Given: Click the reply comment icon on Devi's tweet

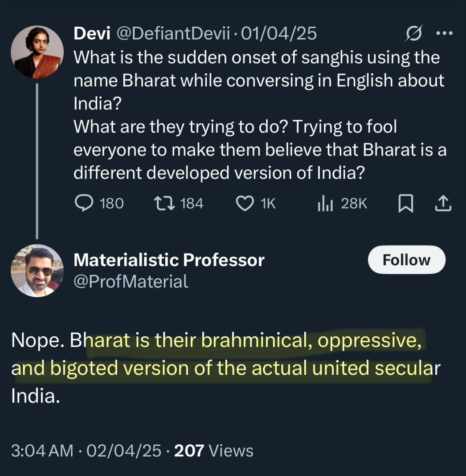Looking at the screenshot, I should click(x=82, y=204).
